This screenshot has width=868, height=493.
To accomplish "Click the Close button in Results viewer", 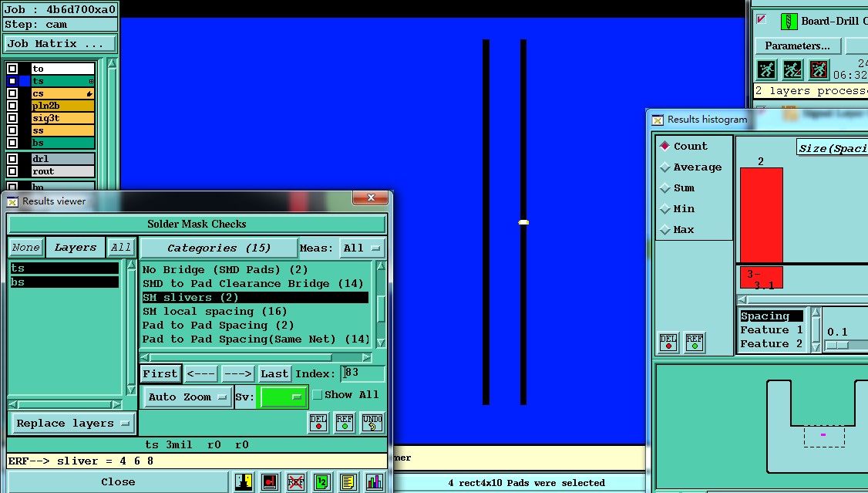I will click(x=118, y=482).
